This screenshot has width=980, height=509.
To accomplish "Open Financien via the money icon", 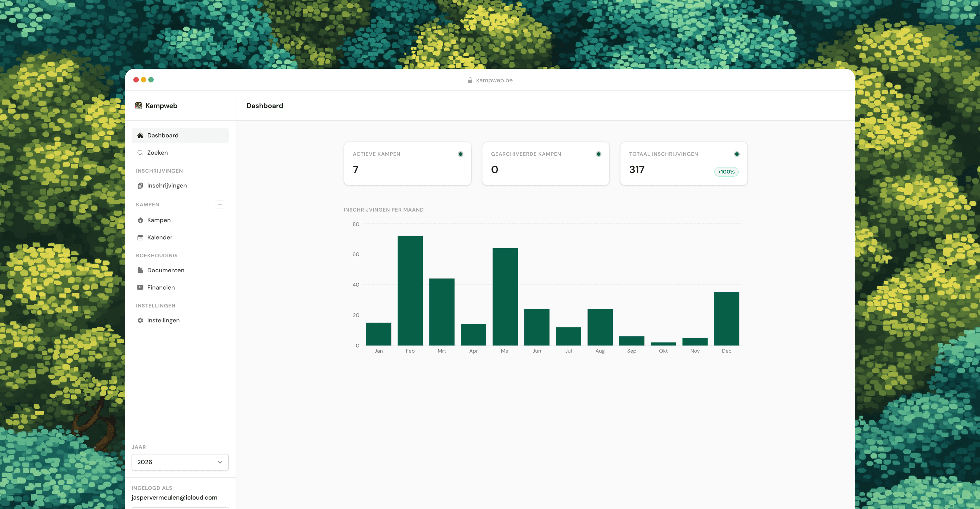I will 140,287.
